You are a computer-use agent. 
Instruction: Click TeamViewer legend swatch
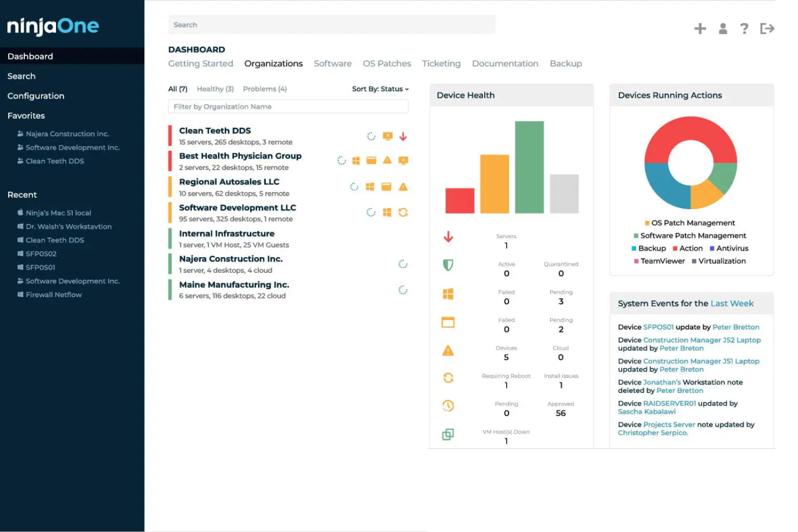[x=636, y=261]
